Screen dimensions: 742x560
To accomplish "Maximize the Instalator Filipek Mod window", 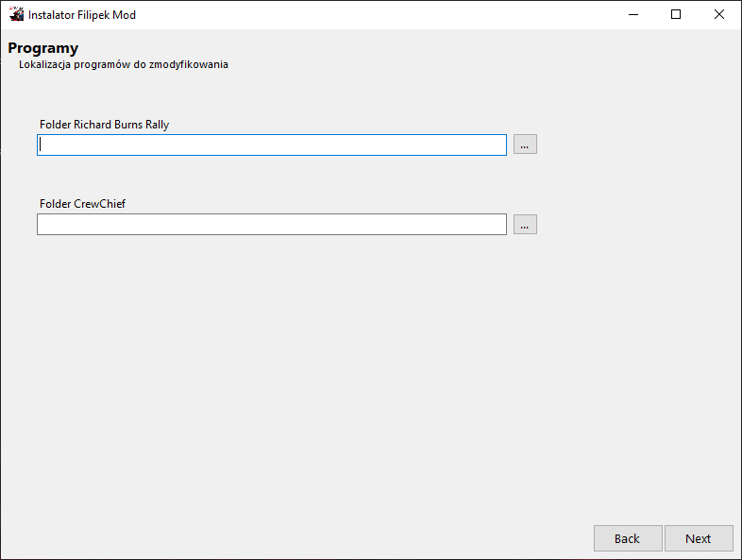I will 676,14.
